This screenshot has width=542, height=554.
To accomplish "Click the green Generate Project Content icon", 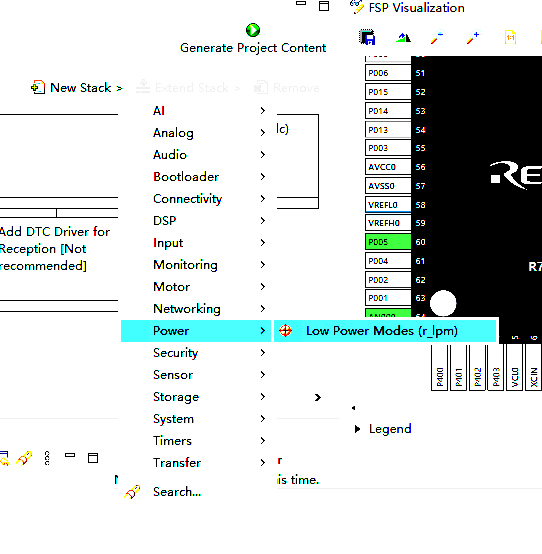I will click(x=253, y=30).
